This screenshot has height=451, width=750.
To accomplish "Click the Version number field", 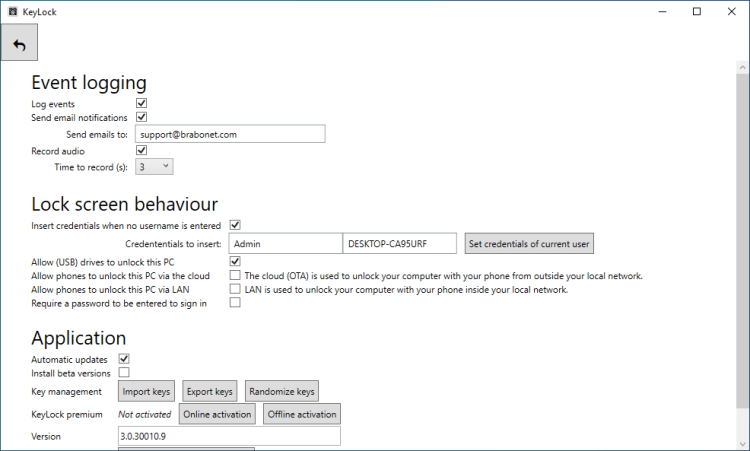I will pos(229,436).
